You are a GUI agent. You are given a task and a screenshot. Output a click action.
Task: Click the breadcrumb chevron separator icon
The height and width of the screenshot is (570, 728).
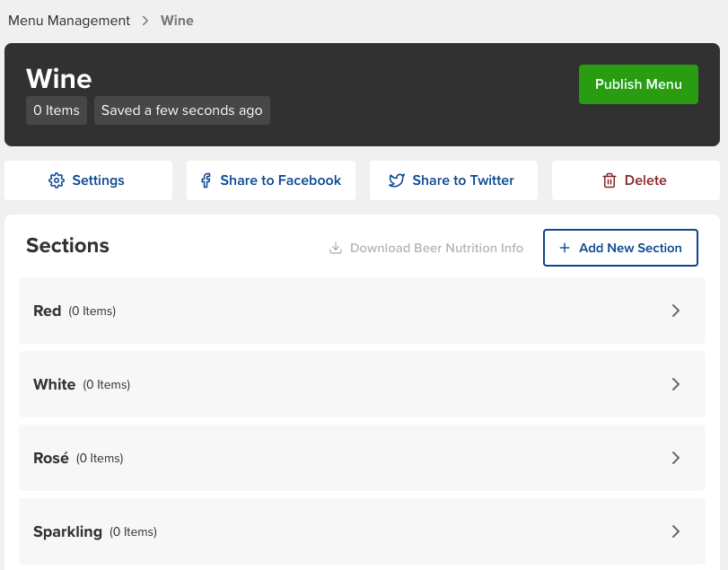pyautogui.click(x=145, y=21)
